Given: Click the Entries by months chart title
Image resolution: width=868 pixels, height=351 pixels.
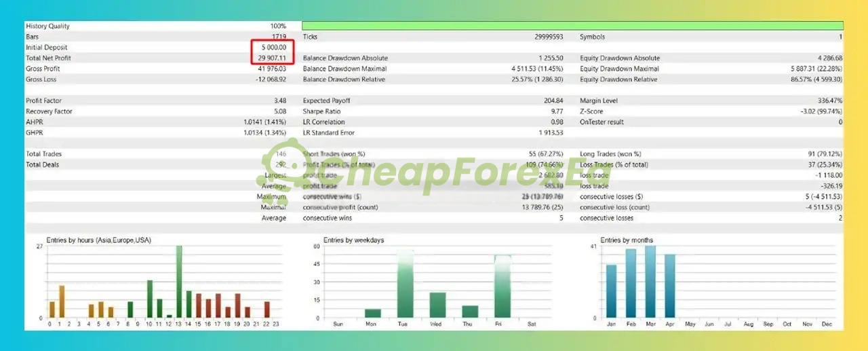Looking at the screenshot, I should [x=627, y=240].
